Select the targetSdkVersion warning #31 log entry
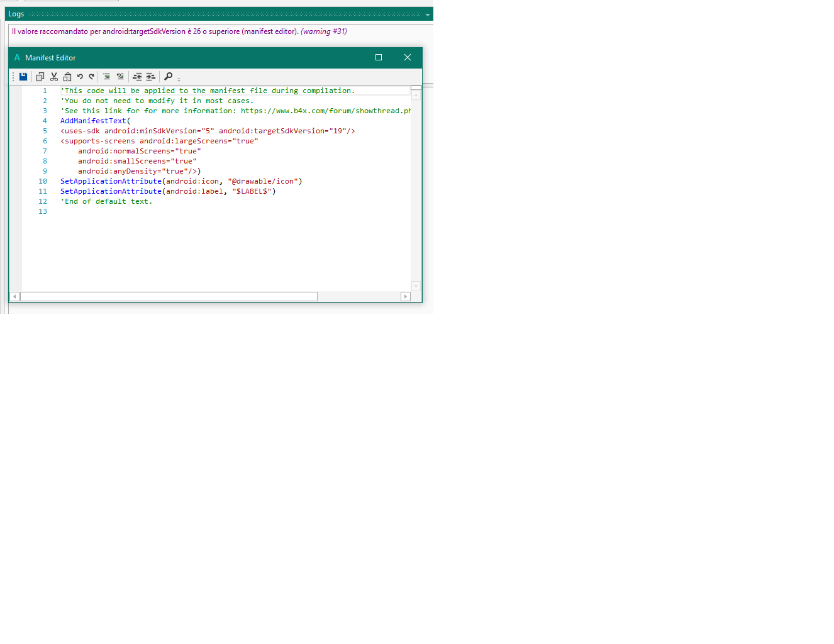 click(179, 31)
